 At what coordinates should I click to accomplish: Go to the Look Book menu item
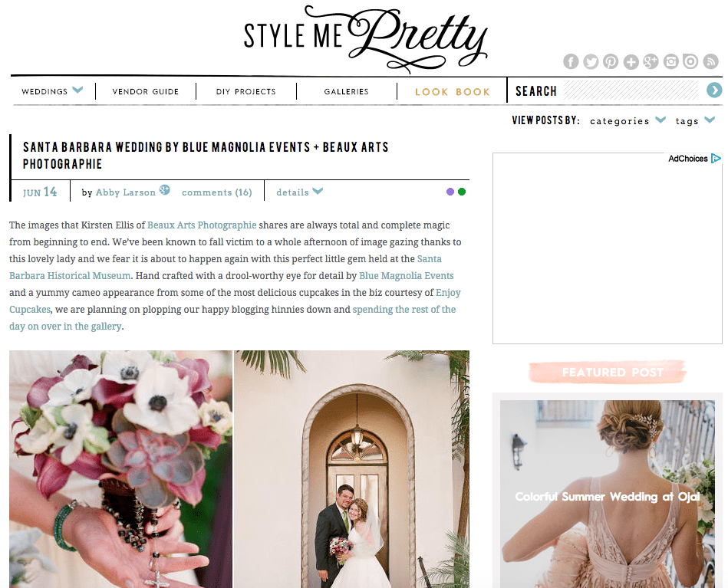pyautogui.click(x=452, y=92)
